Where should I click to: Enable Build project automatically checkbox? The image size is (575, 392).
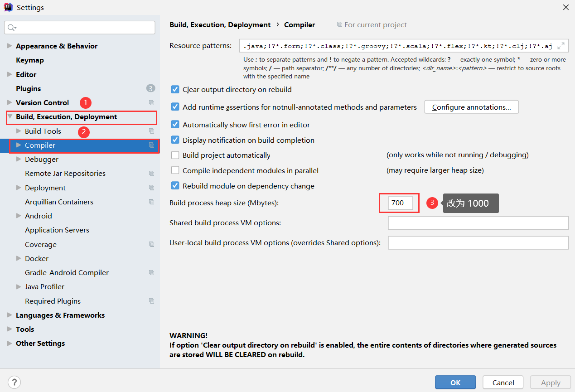click(175, 155)
